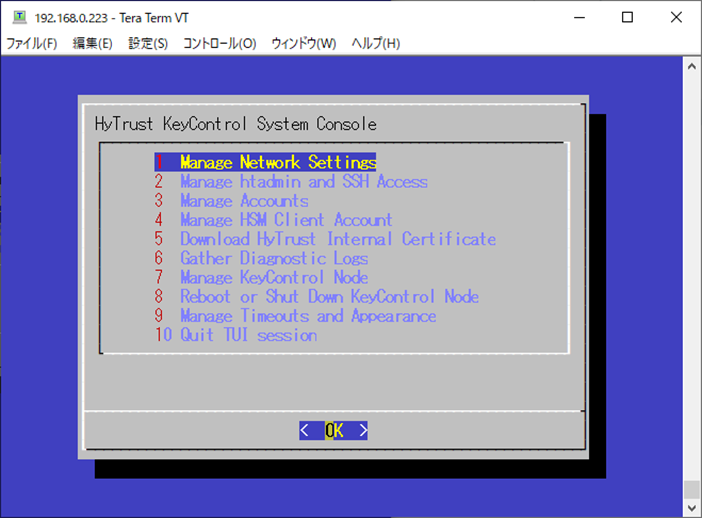The height and width of the screenshot is (518, 702).
Task: Open the コントロール(O) menu
Action: pyautogui.click(x=219, y=43)
